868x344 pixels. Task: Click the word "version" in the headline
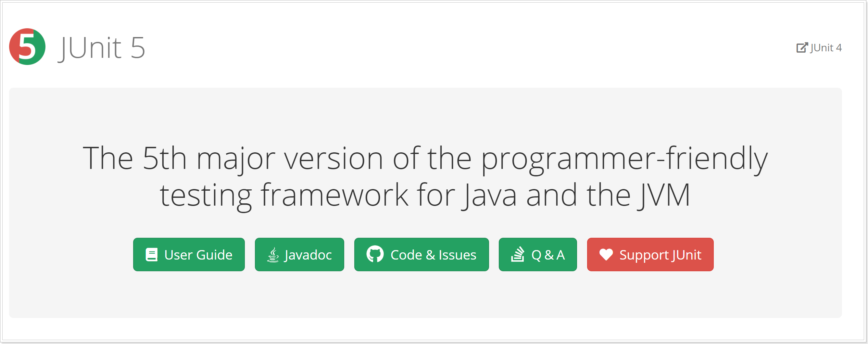[x=333, y=158]
